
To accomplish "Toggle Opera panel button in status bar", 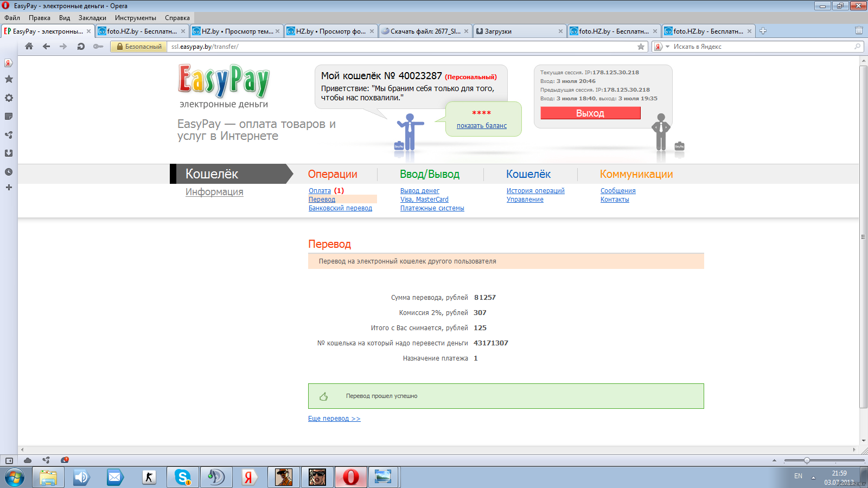I will click(9, 460).
